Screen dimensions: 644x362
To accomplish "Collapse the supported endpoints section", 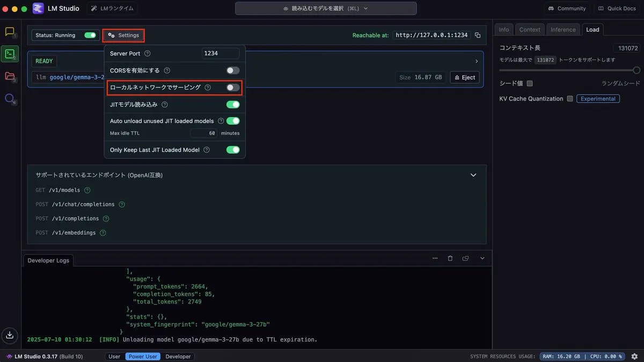I will (x=473, y=175).
